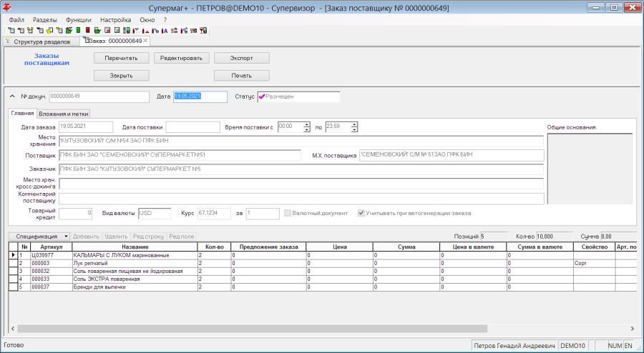Increase the delivery start time spinner

[307, 124]
